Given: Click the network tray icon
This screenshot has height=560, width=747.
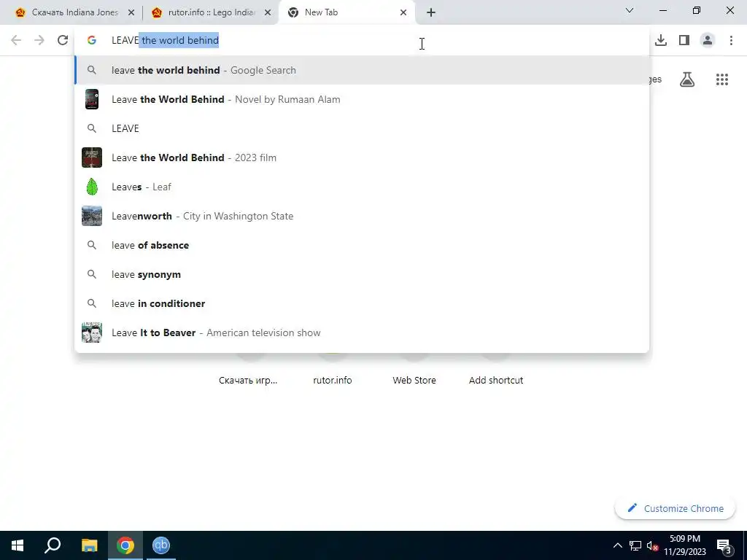Looking at the screenshot, I should tap(635, 545).
